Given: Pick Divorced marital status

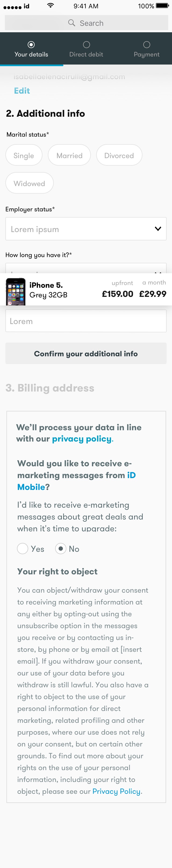Looking at the screenshot, I should (x=119, y=155).
